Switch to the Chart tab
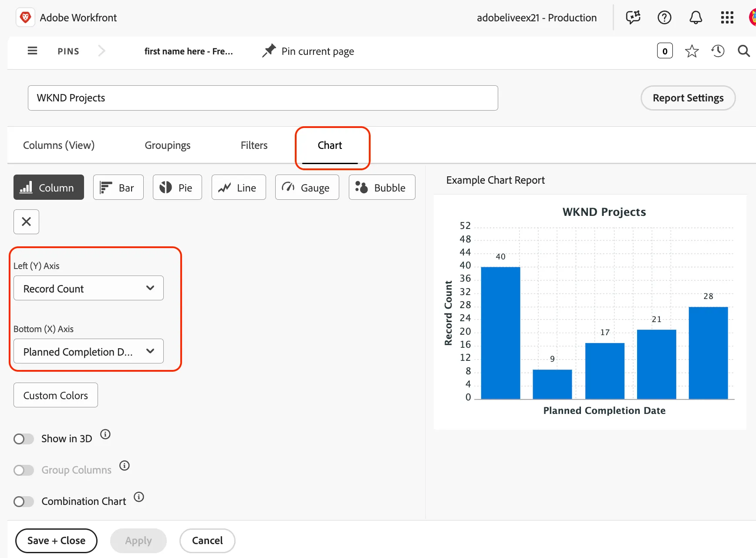 (x=330, y=145)
